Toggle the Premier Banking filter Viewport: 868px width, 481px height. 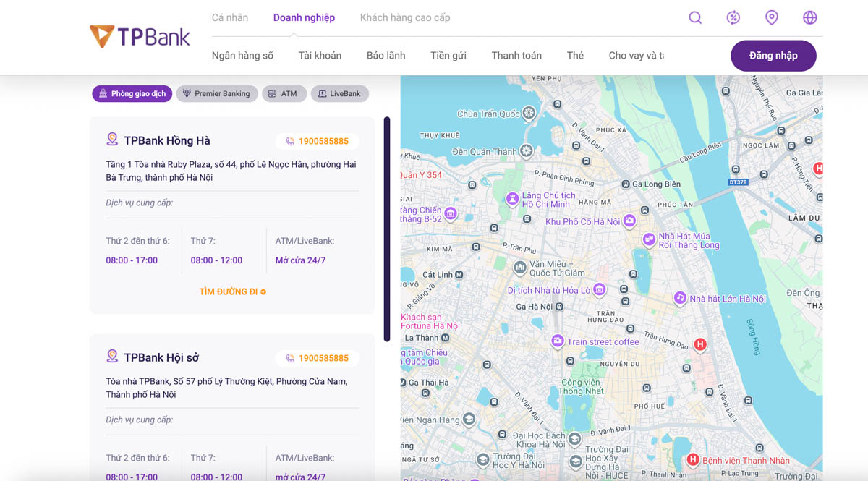[x=216, y=94]
